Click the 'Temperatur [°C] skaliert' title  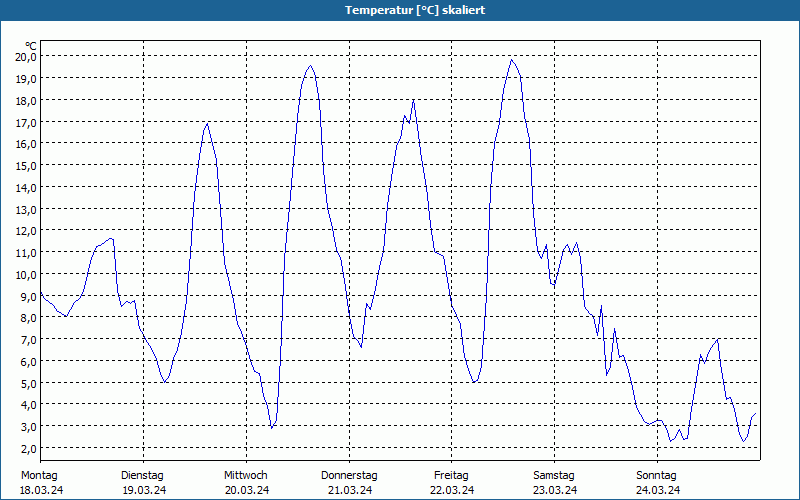(x=415, y=10)
